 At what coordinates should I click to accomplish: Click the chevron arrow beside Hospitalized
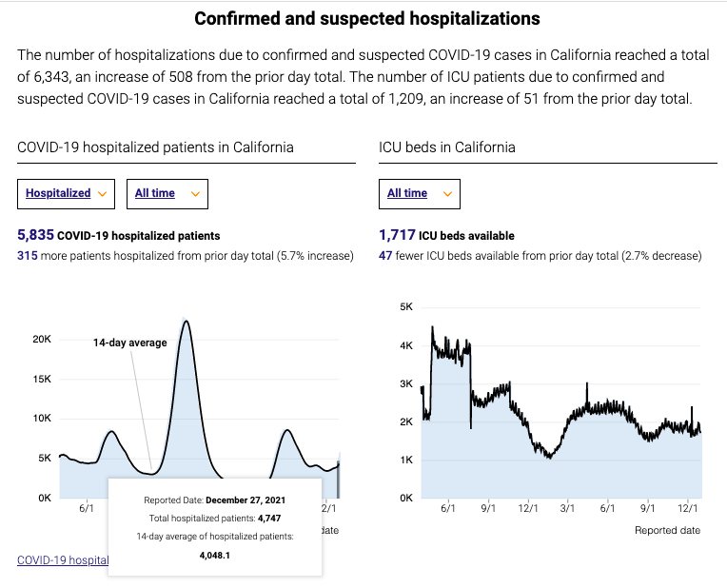(103, 193)
